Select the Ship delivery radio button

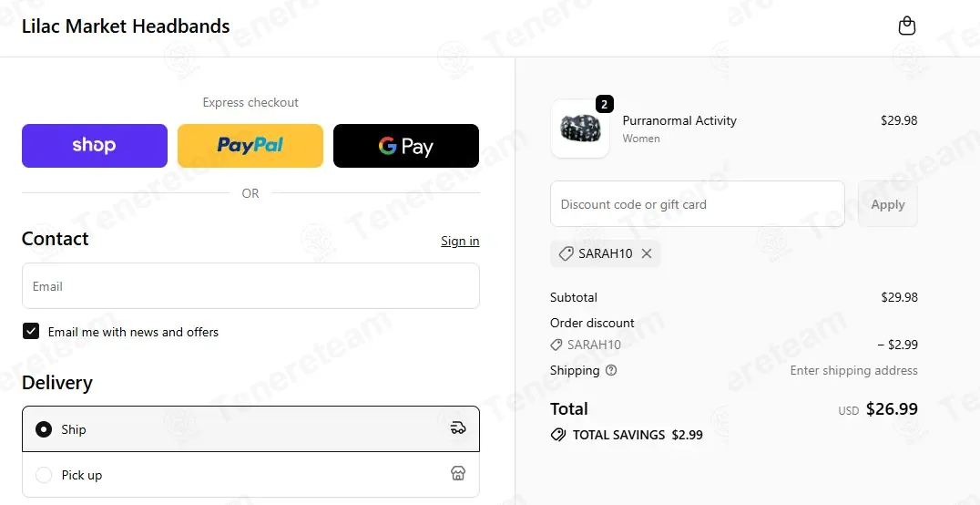44,429
